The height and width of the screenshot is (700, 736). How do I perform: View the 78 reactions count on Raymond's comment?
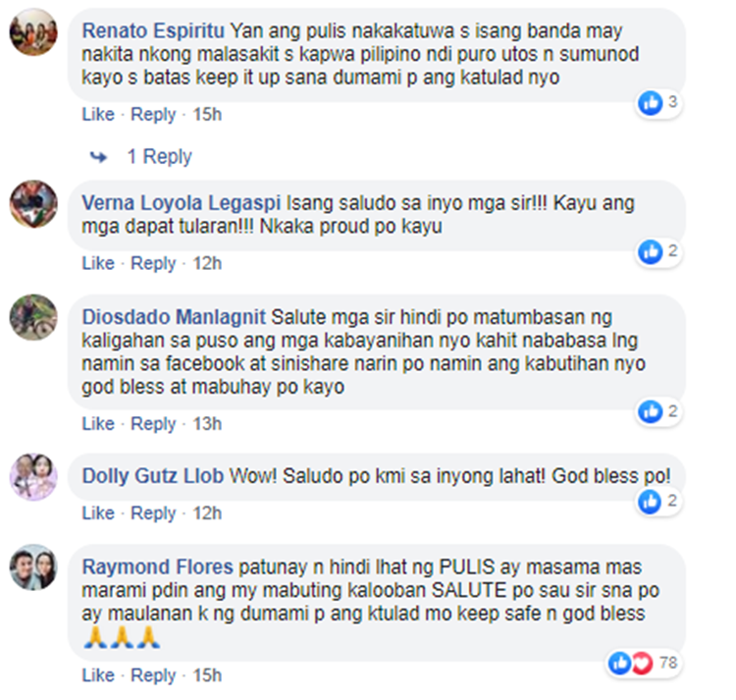click(668, 663)
